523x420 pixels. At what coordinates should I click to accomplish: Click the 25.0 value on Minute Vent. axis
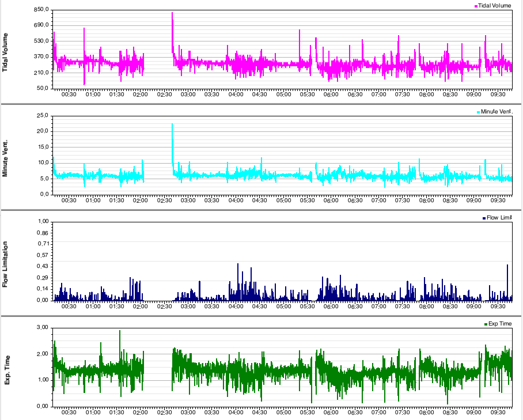[x=43, y=115]
